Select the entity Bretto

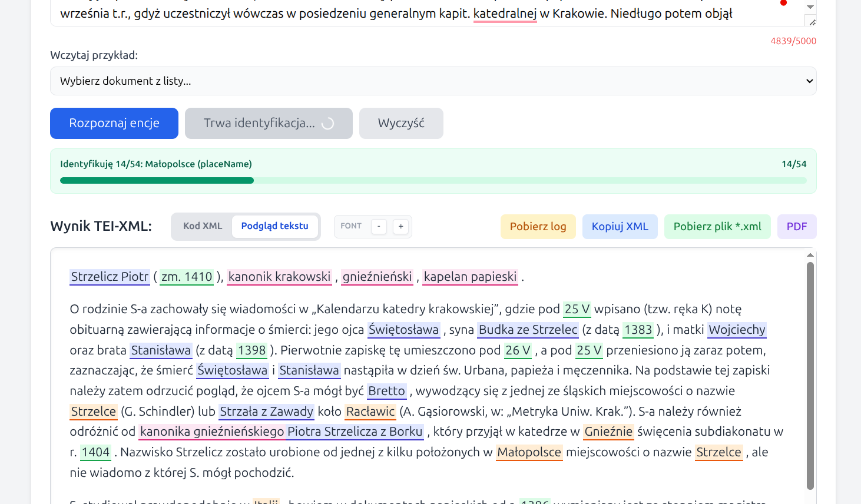(387, 391)
